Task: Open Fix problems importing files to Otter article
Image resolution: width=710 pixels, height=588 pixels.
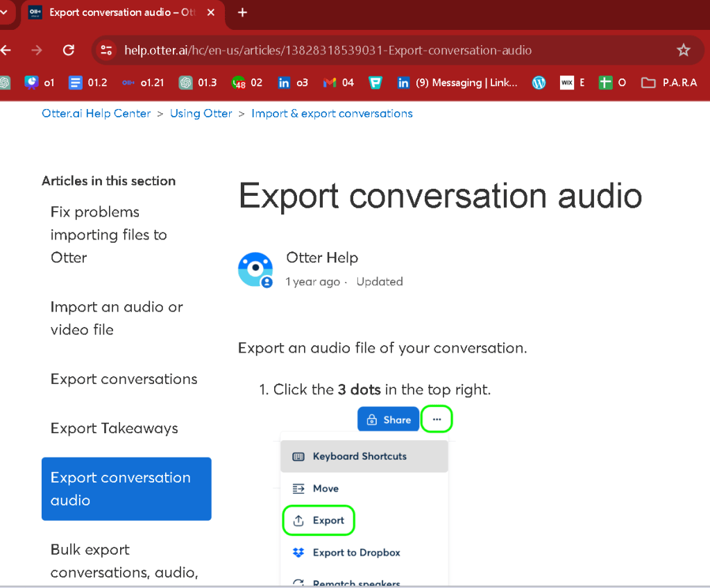Action: (109, 235)
